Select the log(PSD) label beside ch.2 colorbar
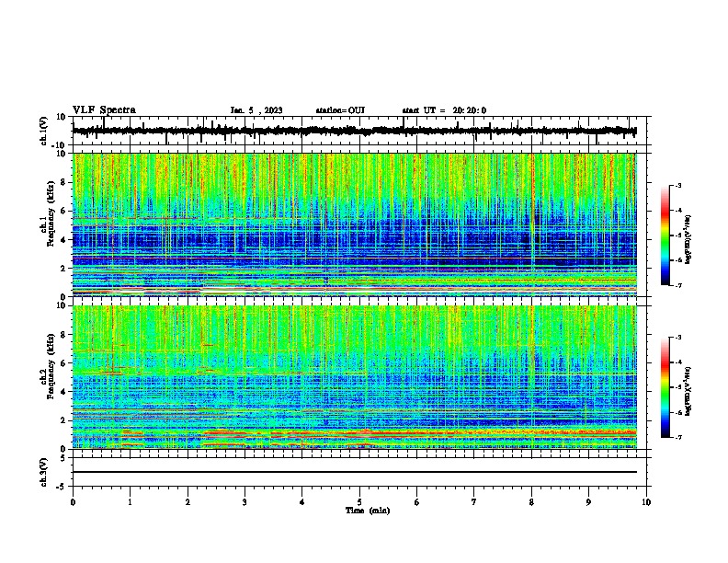728x563 pixels. tap(688, 391)
